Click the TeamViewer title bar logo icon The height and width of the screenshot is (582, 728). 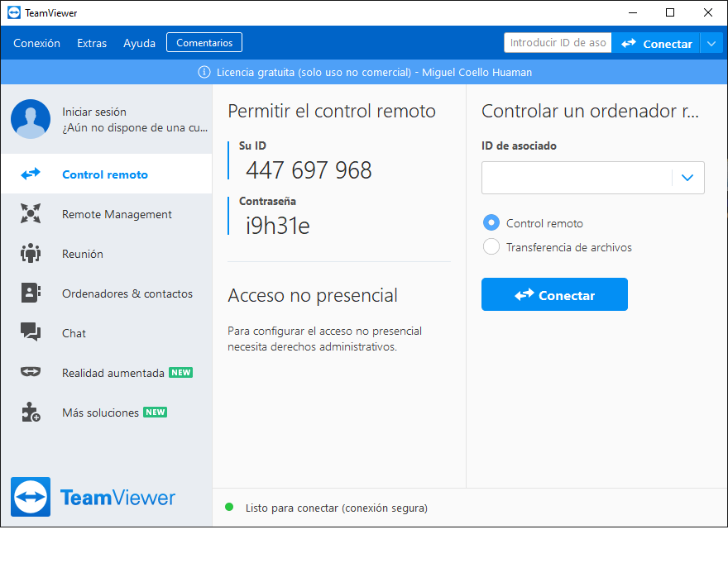click(x=14, y=12)
